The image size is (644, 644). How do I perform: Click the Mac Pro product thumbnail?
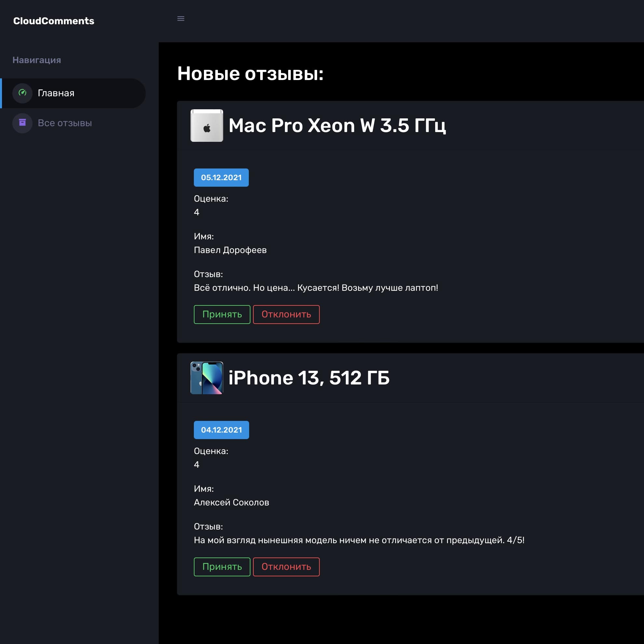(x=207, y=126)
